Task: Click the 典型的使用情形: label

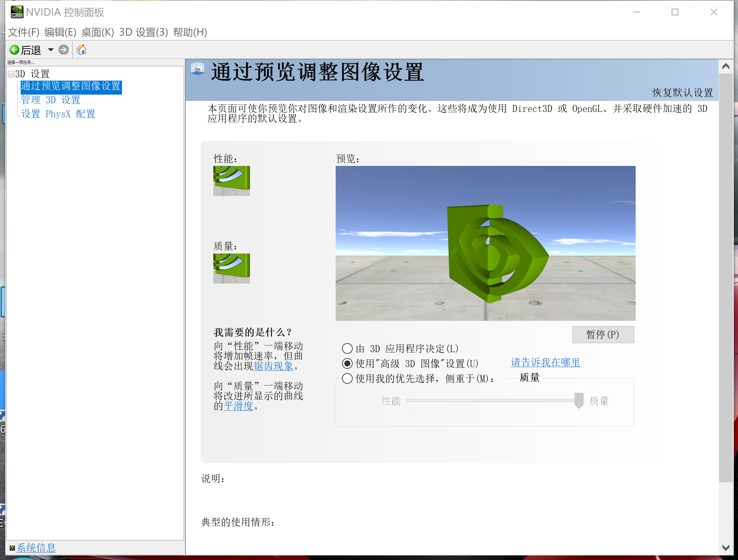Action: point(238,522)
